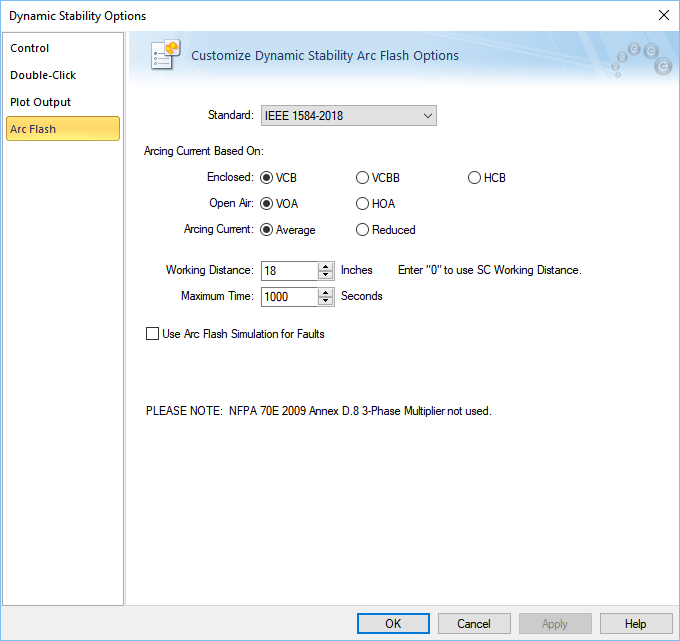680x641 pixels.
Task: Choose VOA for open air
Action: (x=267, y=204)
